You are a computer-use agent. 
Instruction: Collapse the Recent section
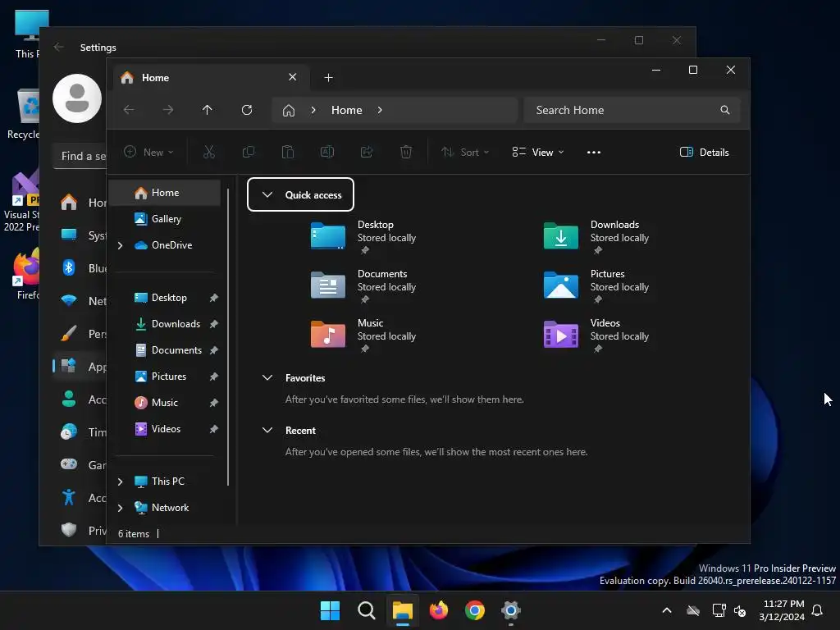point(267,430)
